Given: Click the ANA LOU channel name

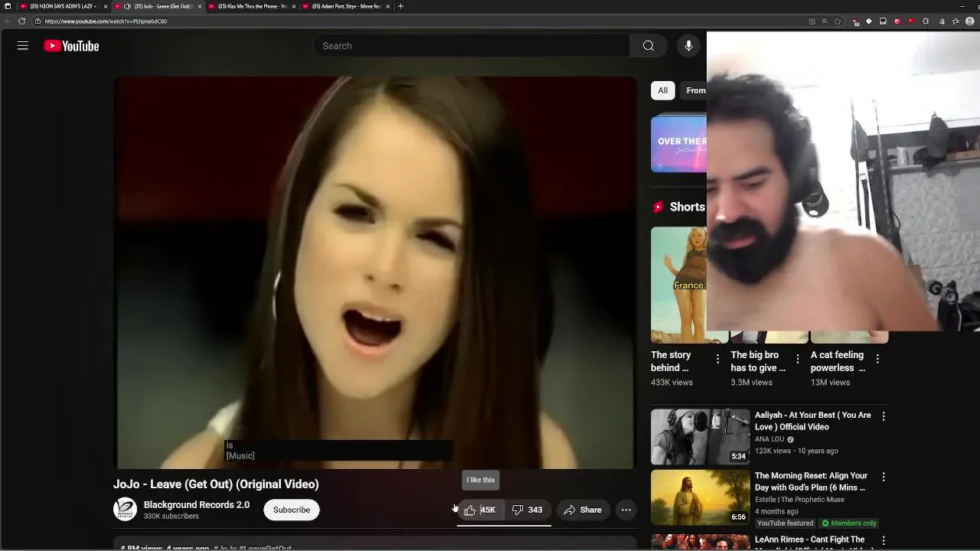Looking at the screenshot, I should (x=769, y=439).
